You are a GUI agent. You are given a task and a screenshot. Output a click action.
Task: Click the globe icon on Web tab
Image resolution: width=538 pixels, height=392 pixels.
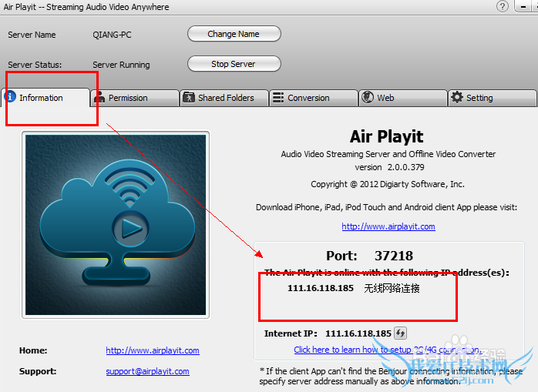coord(368,97)
